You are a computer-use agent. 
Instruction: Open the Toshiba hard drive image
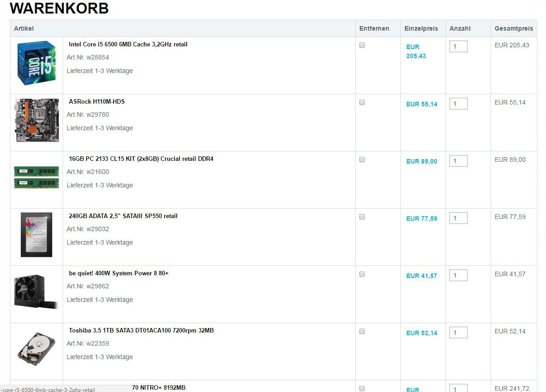click(37, 349)
